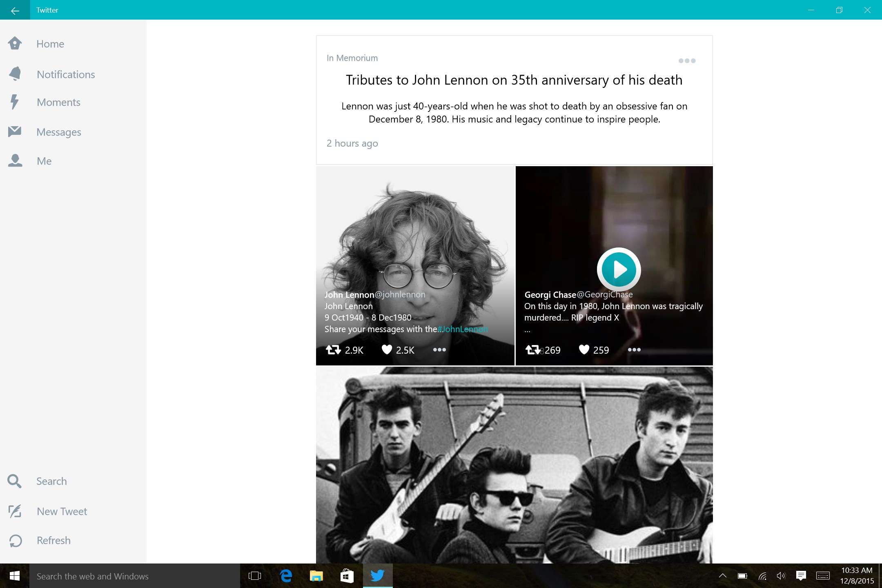Viewport: 882px width, 588px height.
Task: Go back using the title bar arrow
Action: pyautogui.click(x=15, y=10)
